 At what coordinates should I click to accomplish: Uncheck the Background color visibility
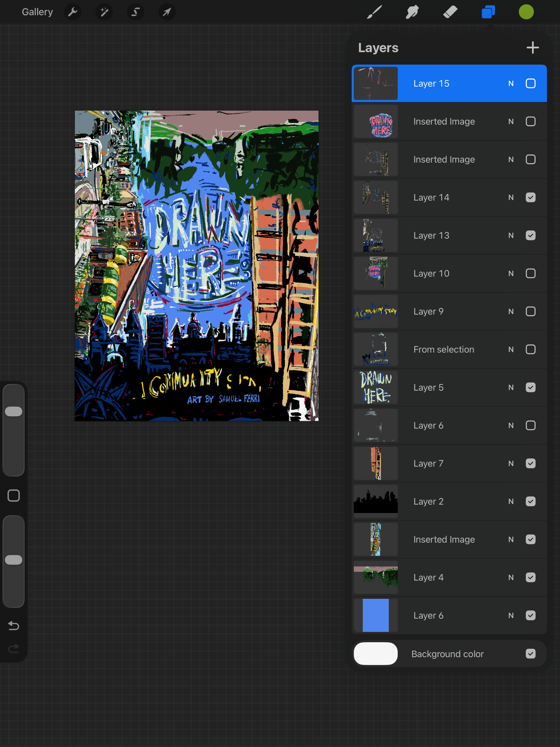tap(530, 653)
